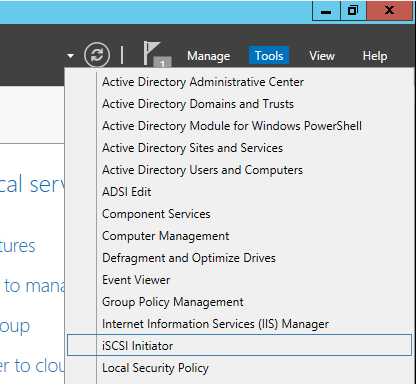Open the View menu
The height and width of the screenshot is (384, 416).
(x=322, y=56)
